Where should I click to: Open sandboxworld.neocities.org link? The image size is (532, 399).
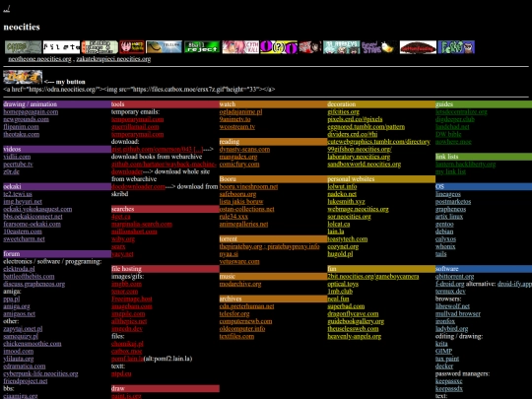click(365, 165)
